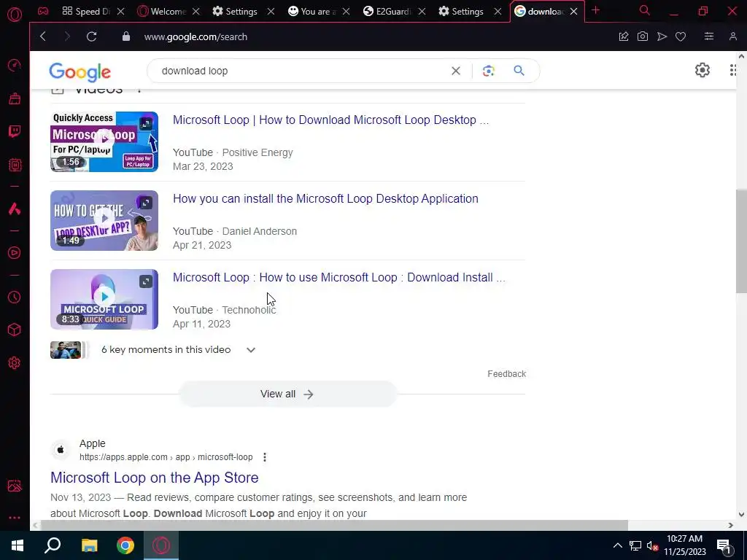Open more options for Apple result
Viewport: 747px width, 560px height.
pos(265,457)
